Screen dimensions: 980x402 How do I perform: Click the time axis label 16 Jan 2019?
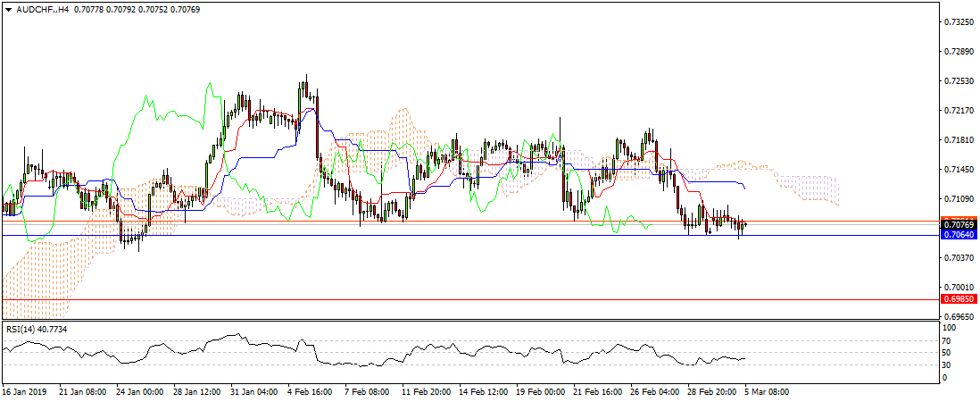(23, 392)
